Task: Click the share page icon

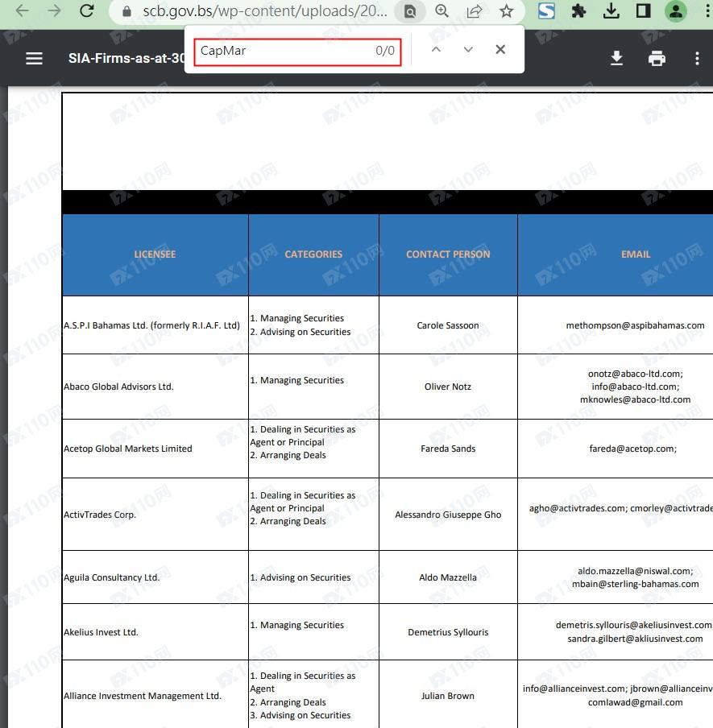Action: (x=475, y=11)
